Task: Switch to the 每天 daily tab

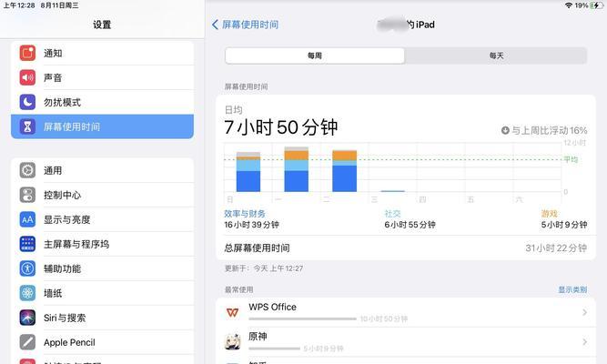Action: click(x=496, y=56)
